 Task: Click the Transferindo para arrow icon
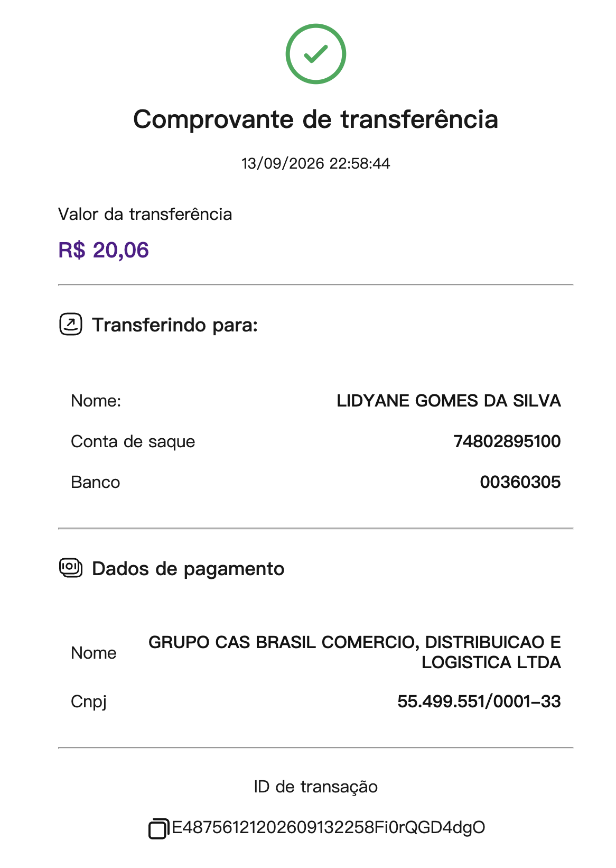tap(70, 325)
